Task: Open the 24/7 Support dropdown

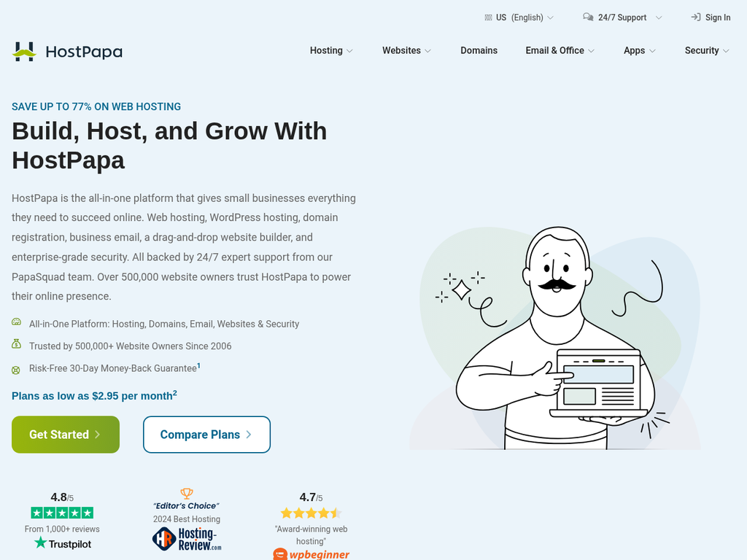Action: click(x=622, y=17)
